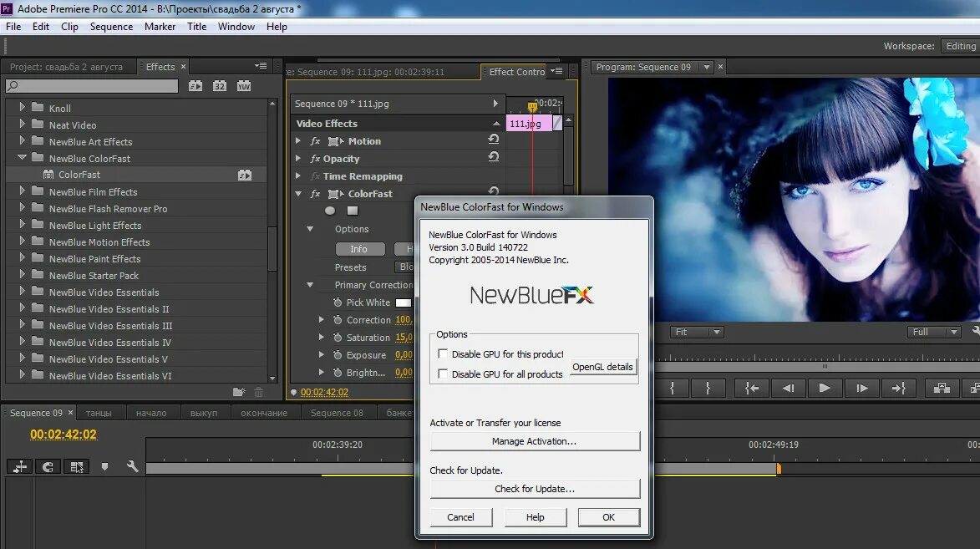This screenshot has height=549, width=980.
Task: Reset the Motion effect
Action: point(494,140)
